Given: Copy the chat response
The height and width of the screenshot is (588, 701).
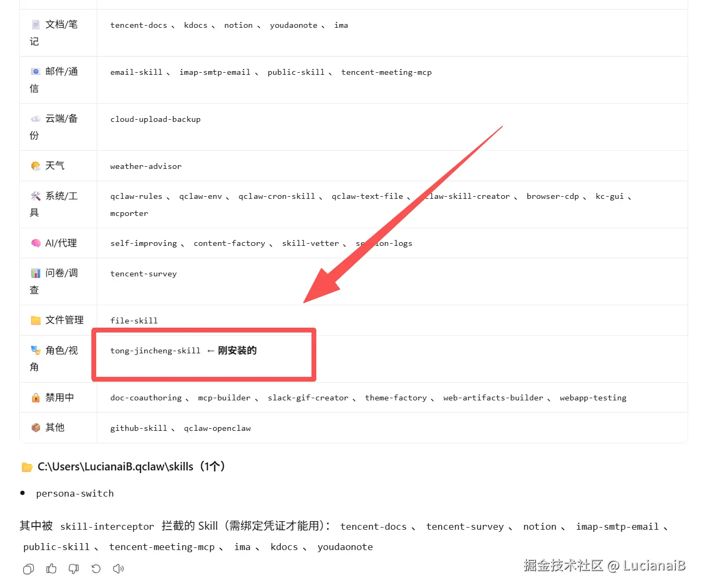Looking at the screenshot, I should point(28,569).
